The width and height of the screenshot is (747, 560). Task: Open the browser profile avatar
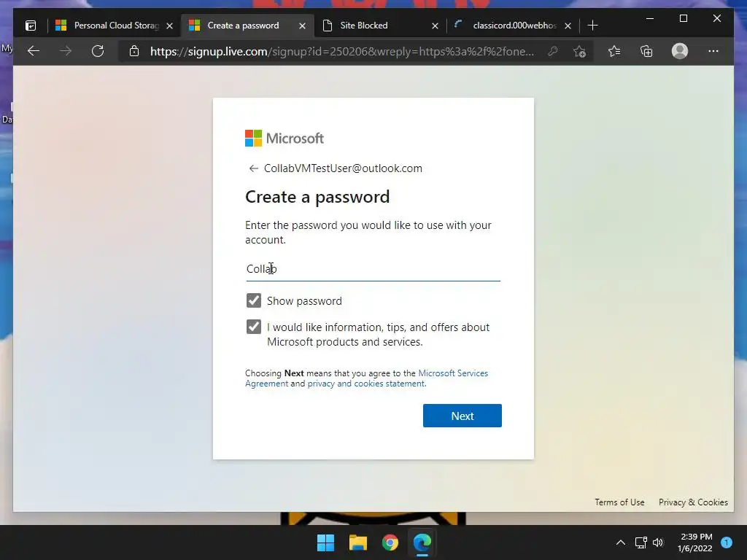[x=680, y=51]
